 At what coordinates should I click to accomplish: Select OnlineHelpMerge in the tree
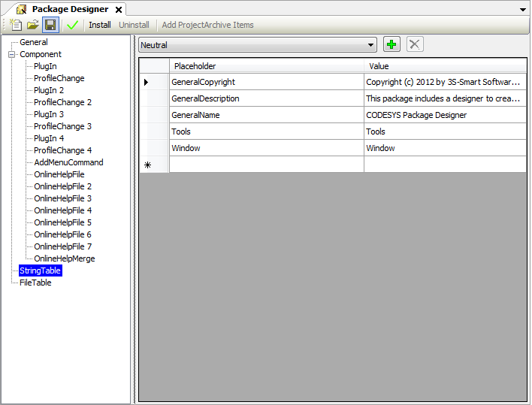coord(64,258)
